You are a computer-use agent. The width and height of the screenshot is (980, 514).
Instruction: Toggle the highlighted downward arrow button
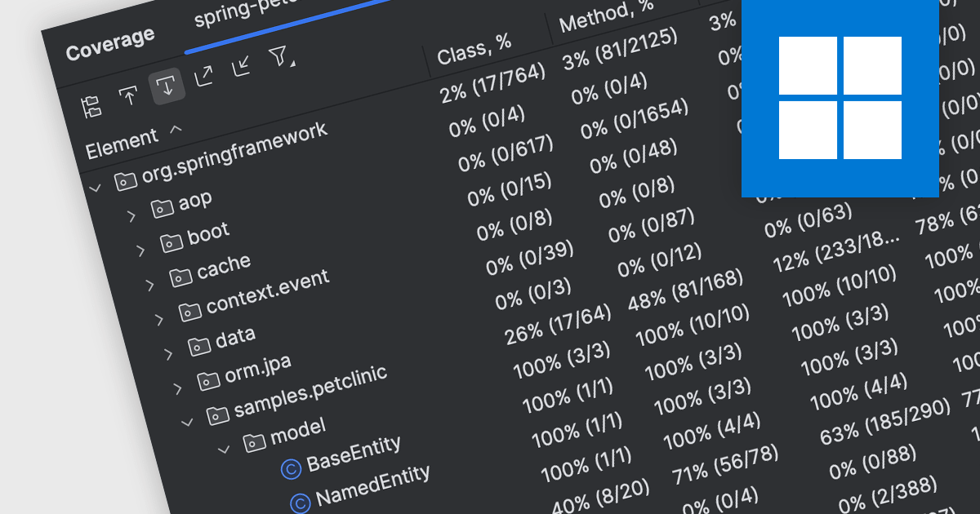point(167,86)
